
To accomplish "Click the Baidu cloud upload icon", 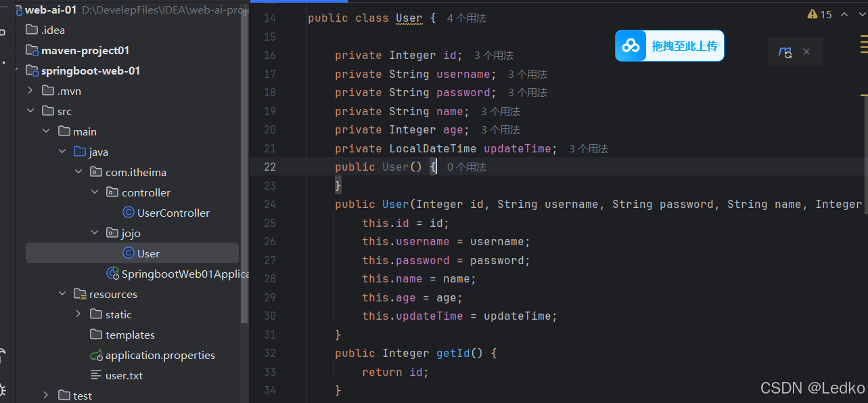I will tap(631, 46).
